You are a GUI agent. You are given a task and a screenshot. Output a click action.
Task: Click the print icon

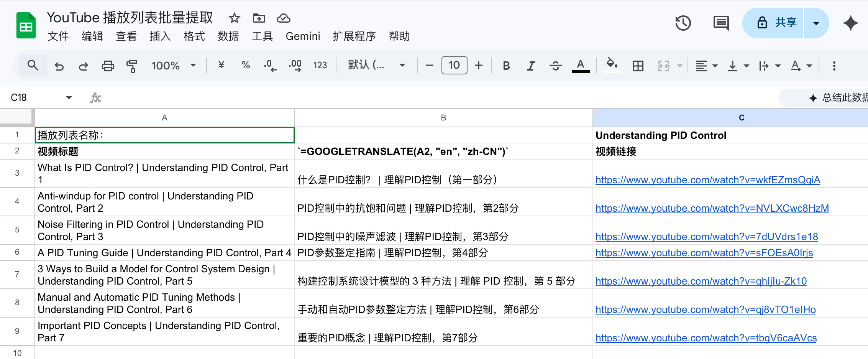(108, 66)
